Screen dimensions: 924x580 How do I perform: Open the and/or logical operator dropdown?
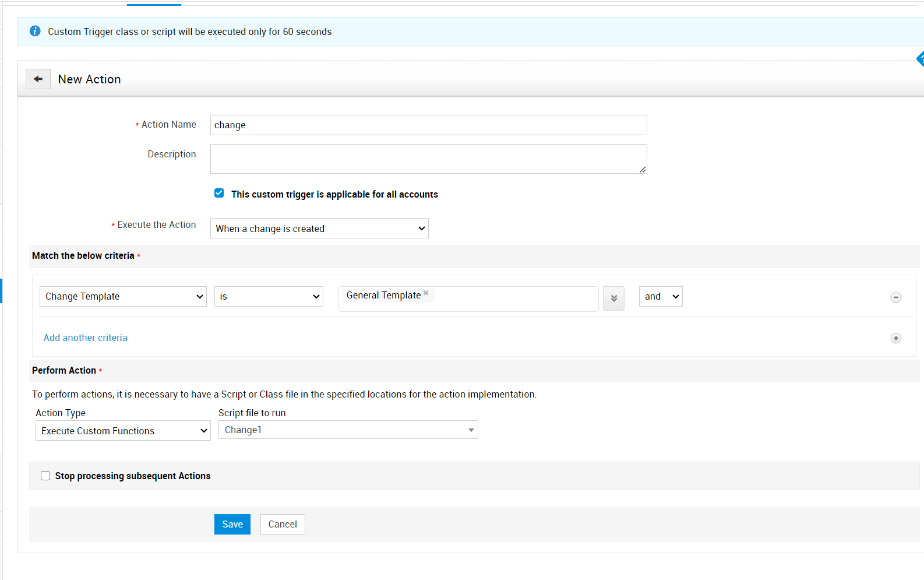coord(660,296)
